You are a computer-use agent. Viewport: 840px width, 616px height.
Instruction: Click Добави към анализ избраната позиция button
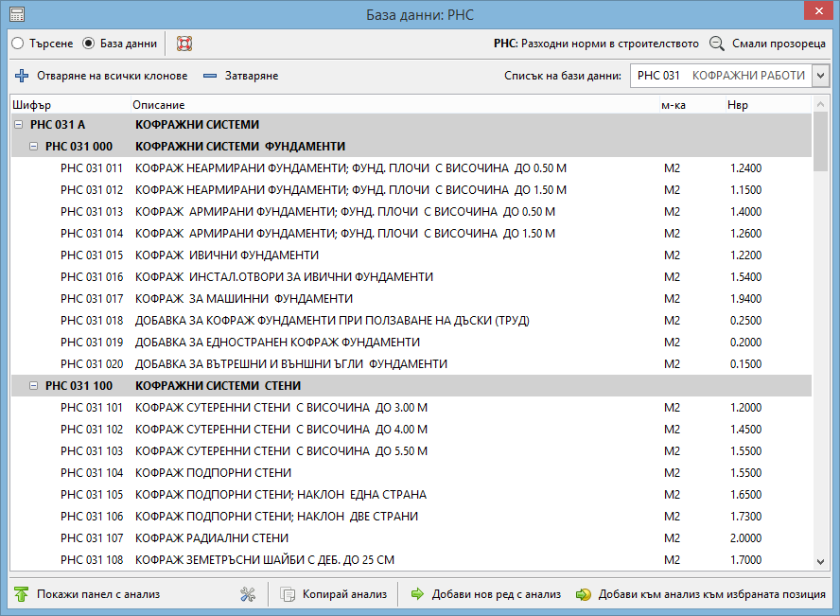tap(701, 594)
